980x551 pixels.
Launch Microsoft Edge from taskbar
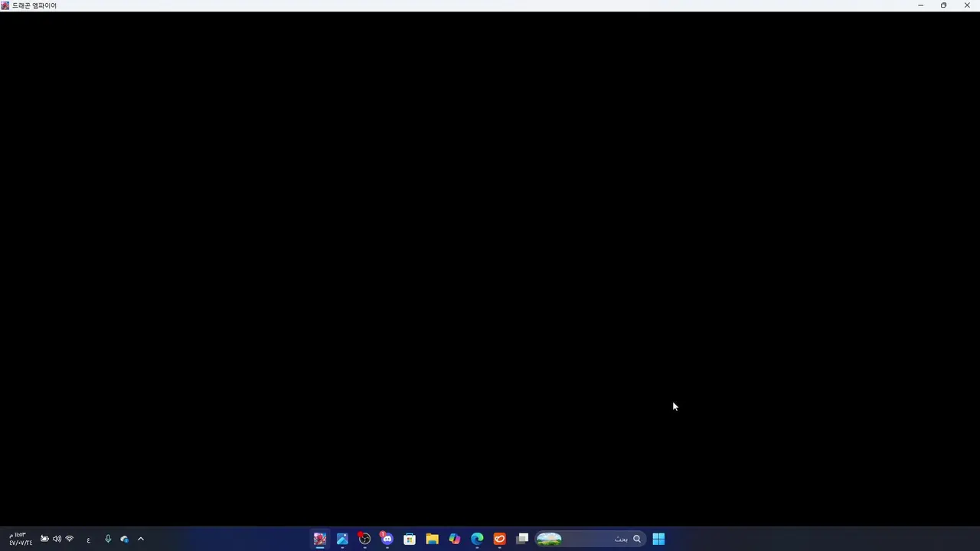pos(477,539)
